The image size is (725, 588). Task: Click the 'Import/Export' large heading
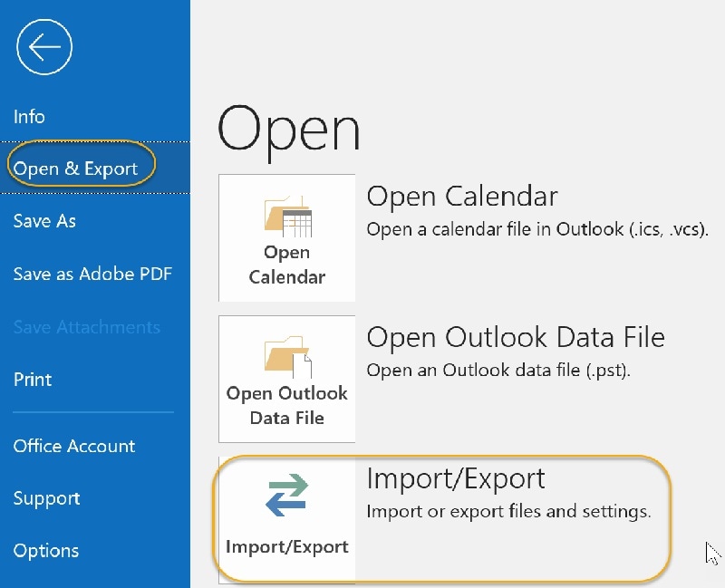pyautogui.click(x=456, y=478)
